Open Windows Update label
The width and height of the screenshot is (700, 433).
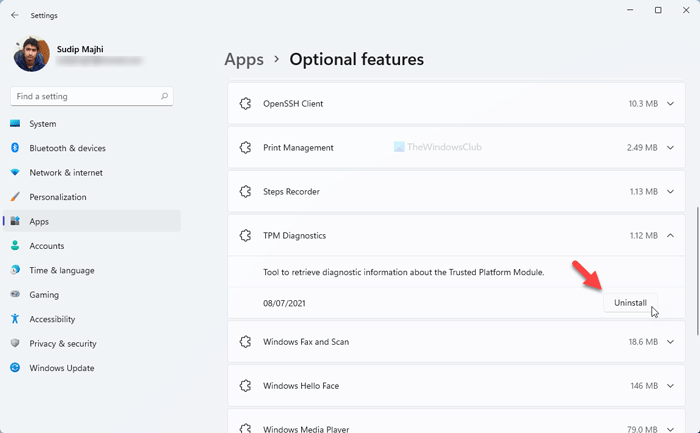pos(62,368)
